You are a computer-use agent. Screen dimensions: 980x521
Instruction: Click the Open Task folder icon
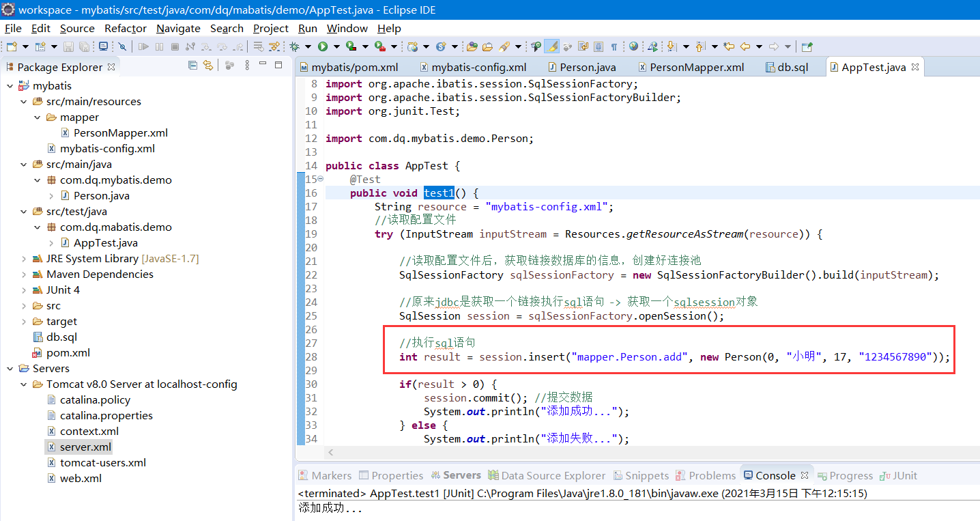coord(487,46)
